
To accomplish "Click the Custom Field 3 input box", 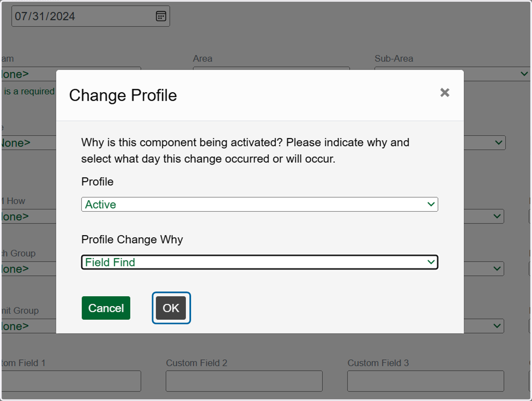I will (426, 381).
